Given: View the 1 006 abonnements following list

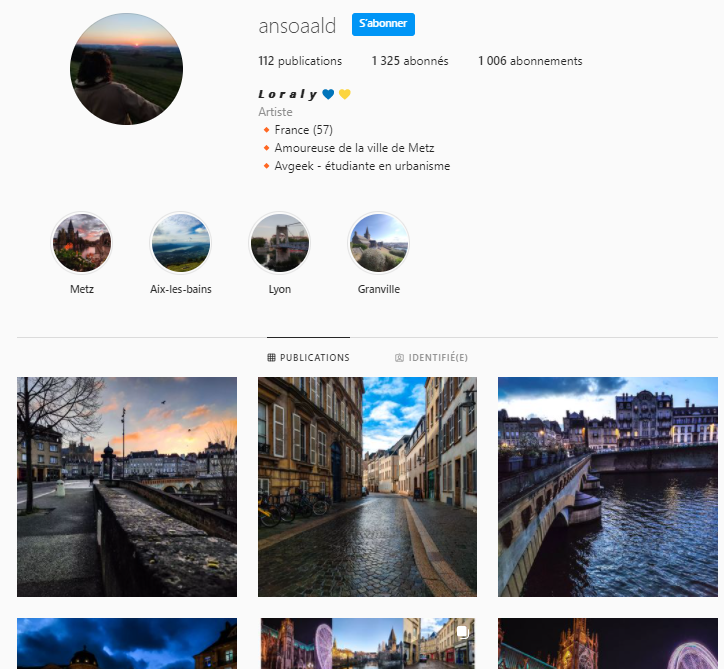Looking at the screenshot, I should pyautogui.click(x=530, y=61).
